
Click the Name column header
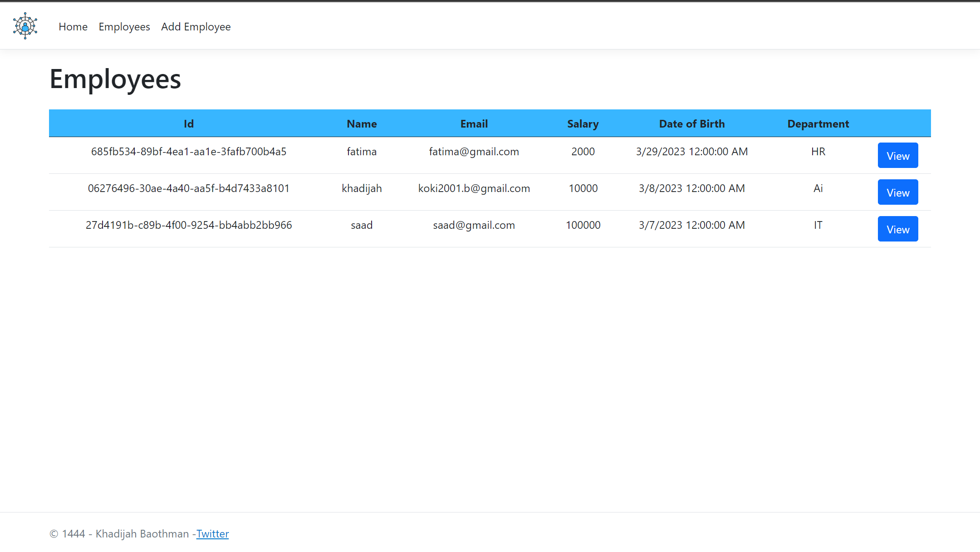[362, 124]
